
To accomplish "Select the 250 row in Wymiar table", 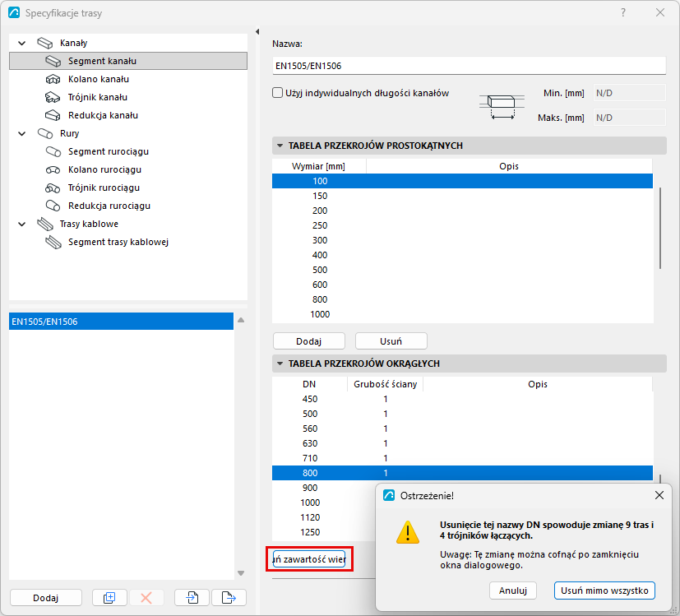I will 462,225.
